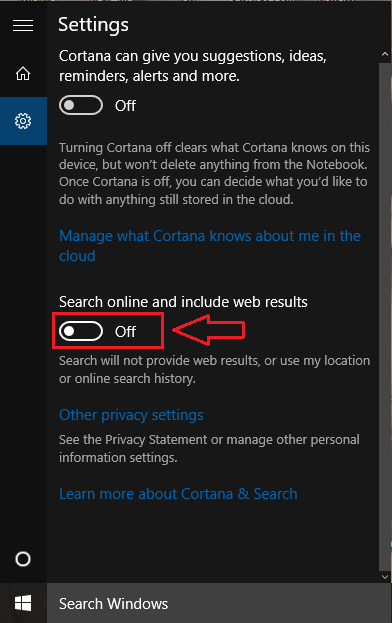Click the scrollbar down arrow
Image resolution: width=392 pixels, height=623 pixels.
384,577
